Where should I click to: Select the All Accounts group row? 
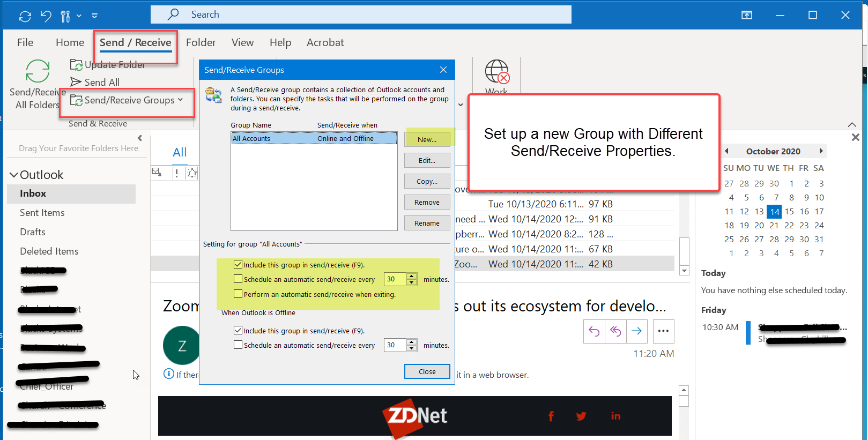(314, 138)
